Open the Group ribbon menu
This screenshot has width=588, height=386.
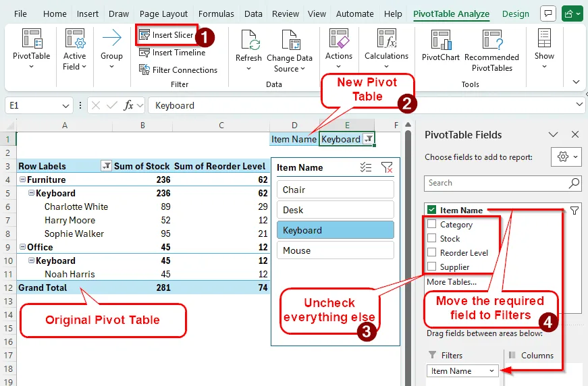click(112, 49)
